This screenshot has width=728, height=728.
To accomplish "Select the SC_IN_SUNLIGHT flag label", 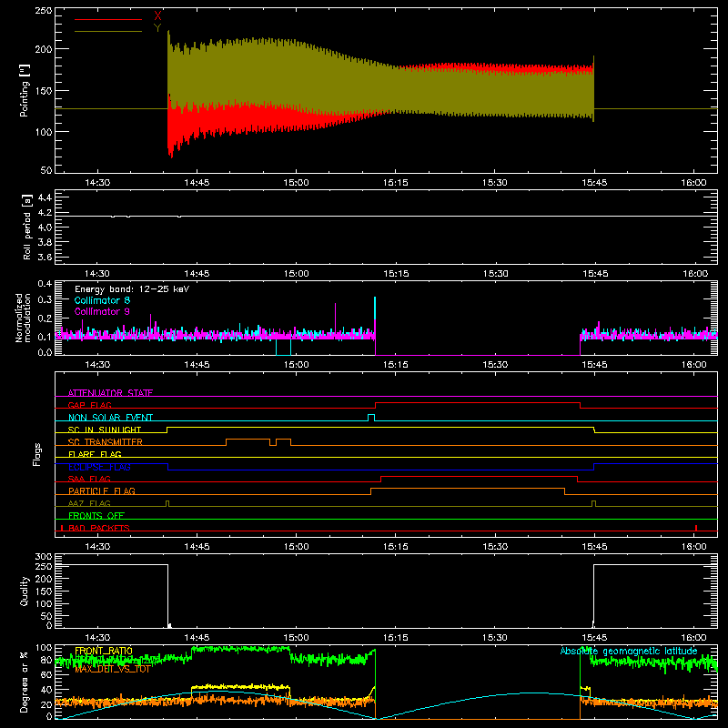I will (105, 430).
